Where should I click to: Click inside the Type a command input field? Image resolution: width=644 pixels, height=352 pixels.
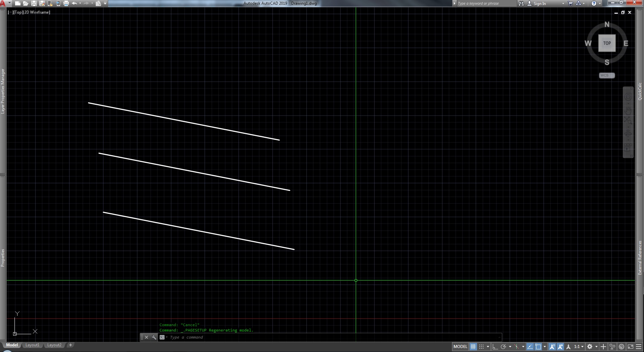pyautogui.click(x=235, y=337)
